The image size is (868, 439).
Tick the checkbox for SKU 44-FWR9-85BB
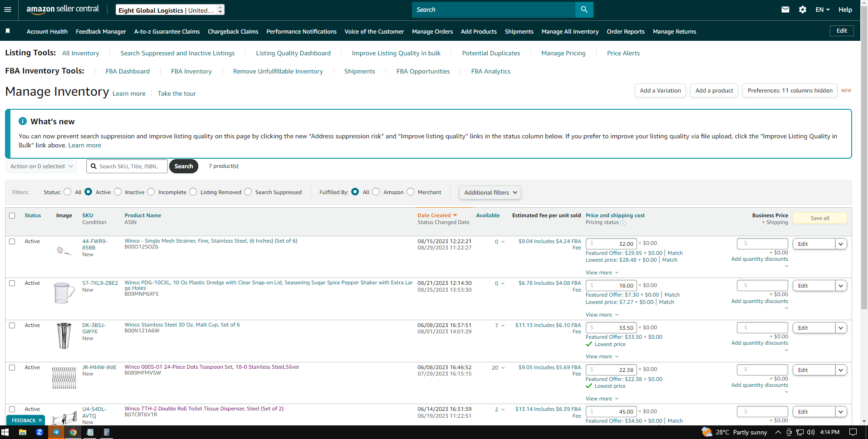[x=12, y=241]
